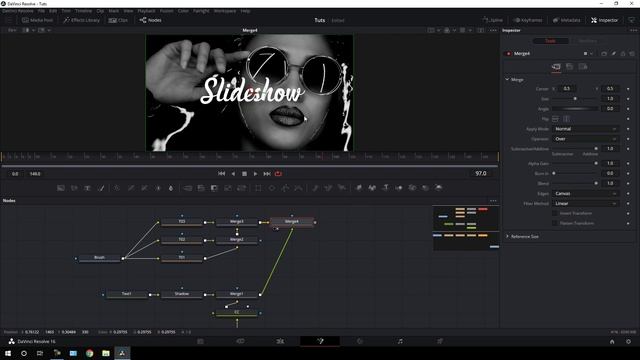
Task: Toggle horizontal Flip button
Action: coord(556,119)
